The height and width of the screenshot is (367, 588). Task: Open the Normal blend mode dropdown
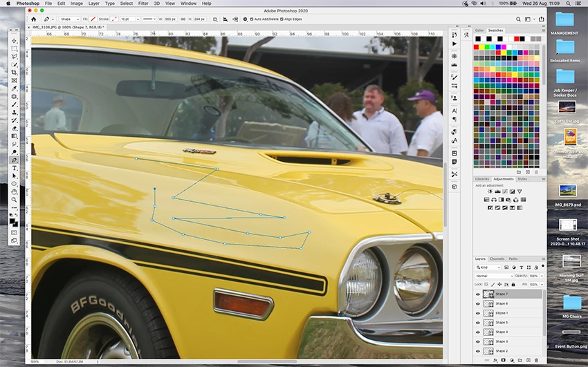click(x=494, y=276)
